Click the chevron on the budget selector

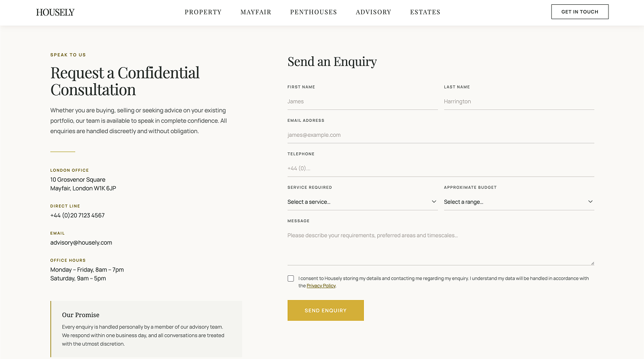[x=590, y=202]
